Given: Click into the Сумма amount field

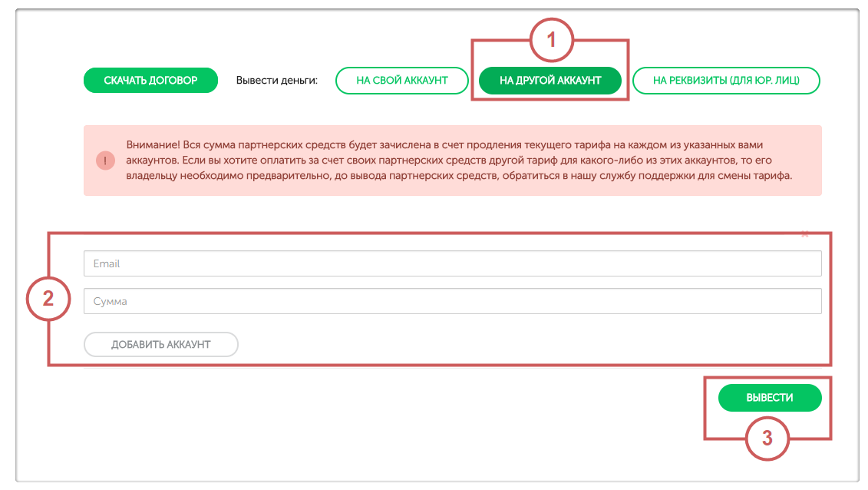Looking at the screenshot, I should pos(452,301).
